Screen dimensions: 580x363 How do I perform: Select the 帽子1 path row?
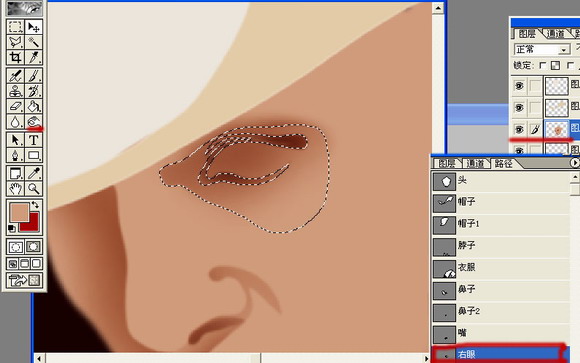(501, 224)
